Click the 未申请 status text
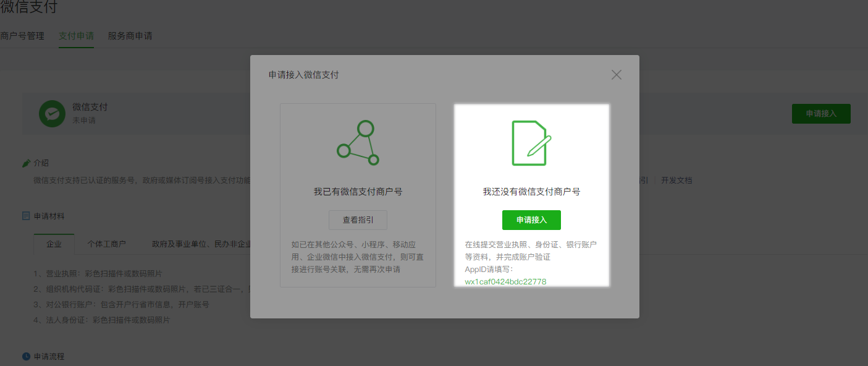Image resolution: width=868 pixels, height=366 pixels. pyautogui.click(x=84, y=120)
